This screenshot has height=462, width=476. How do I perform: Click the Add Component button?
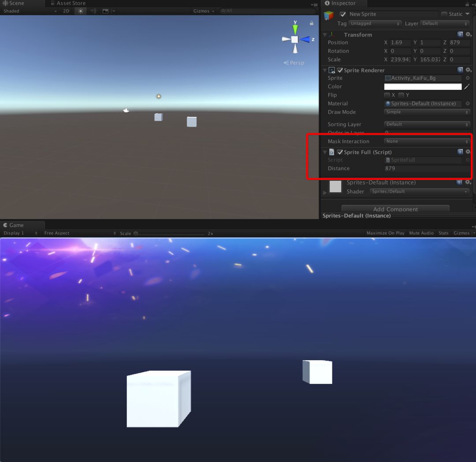[x=395, y=209]
